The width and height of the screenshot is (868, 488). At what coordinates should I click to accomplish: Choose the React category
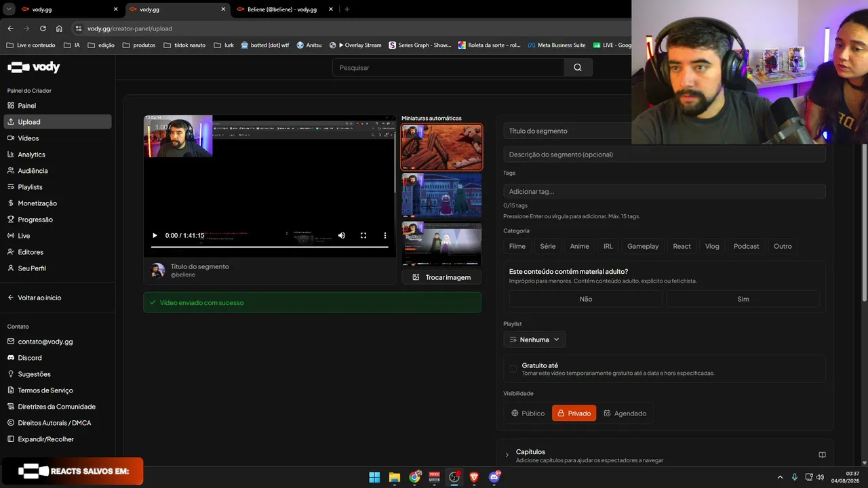pyautogui.click(x=682, y=246)
